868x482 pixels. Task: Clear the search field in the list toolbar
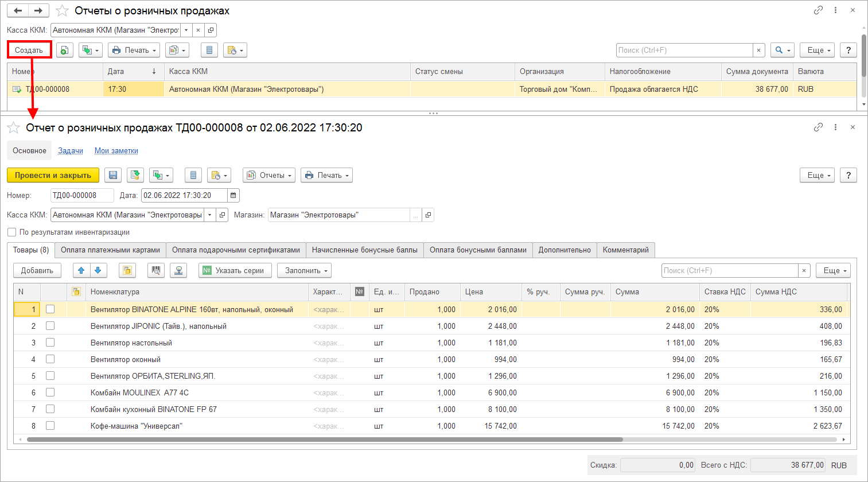[758, 50]
